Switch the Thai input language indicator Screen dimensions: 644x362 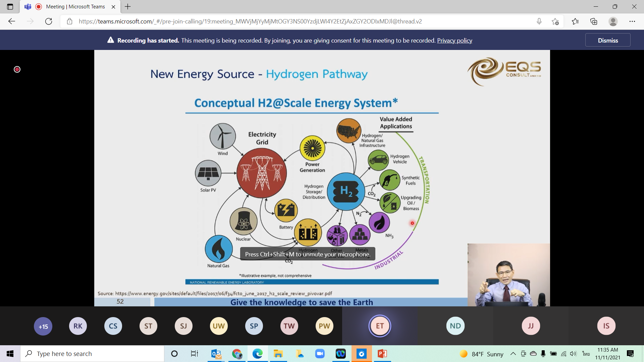pos(586,354)
